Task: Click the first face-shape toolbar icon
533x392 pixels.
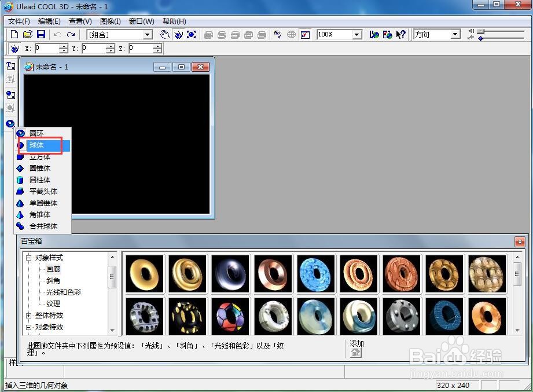Action: [208, 35]
